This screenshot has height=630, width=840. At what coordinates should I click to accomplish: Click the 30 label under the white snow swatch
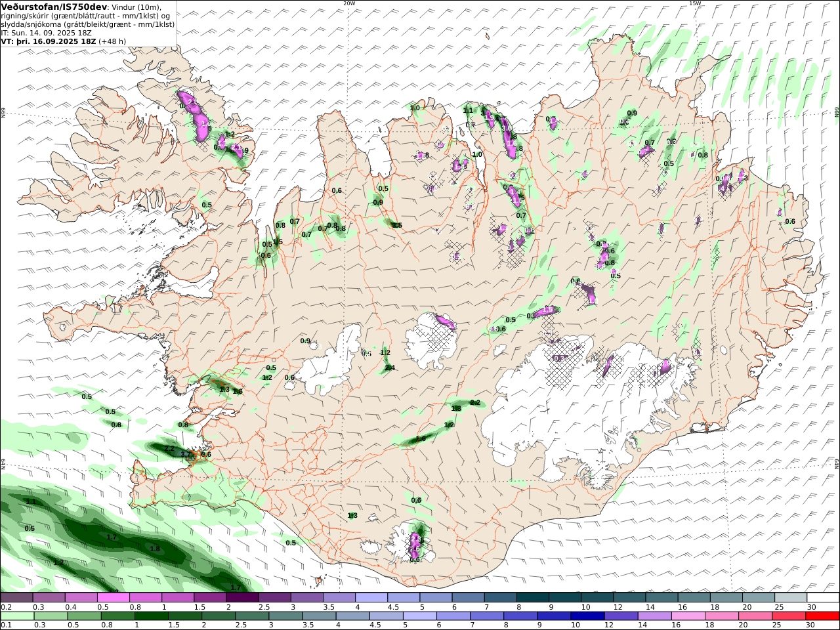(x=812, y=607)
